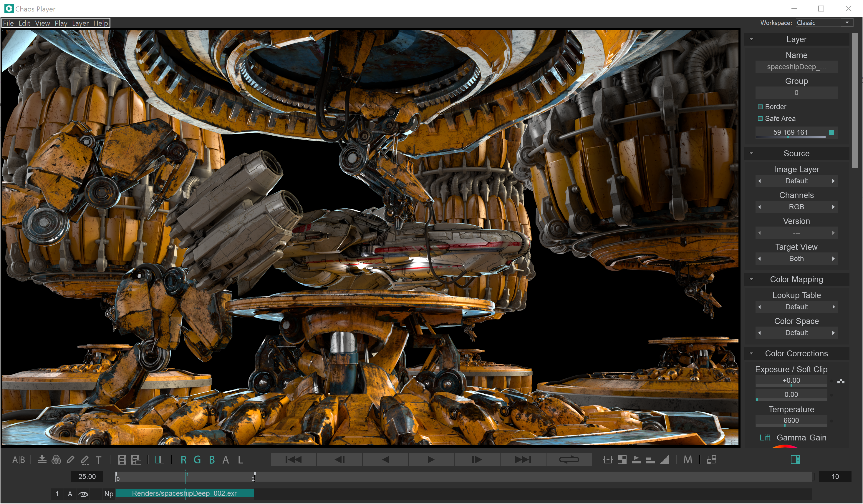Next Lookup Table option arrow
The width and height of the screenshot is (863, 504).
coord(833,307)
